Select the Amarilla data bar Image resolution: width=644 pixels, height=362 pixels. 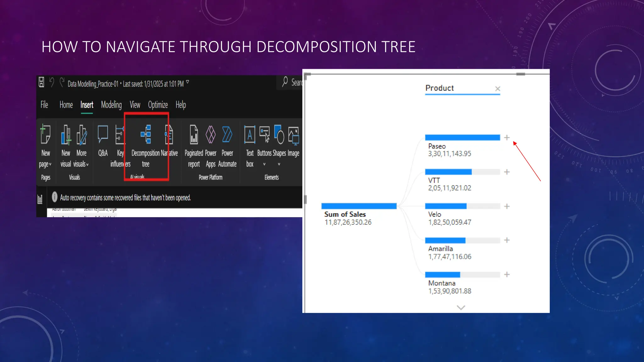click(x=462, y=240)
